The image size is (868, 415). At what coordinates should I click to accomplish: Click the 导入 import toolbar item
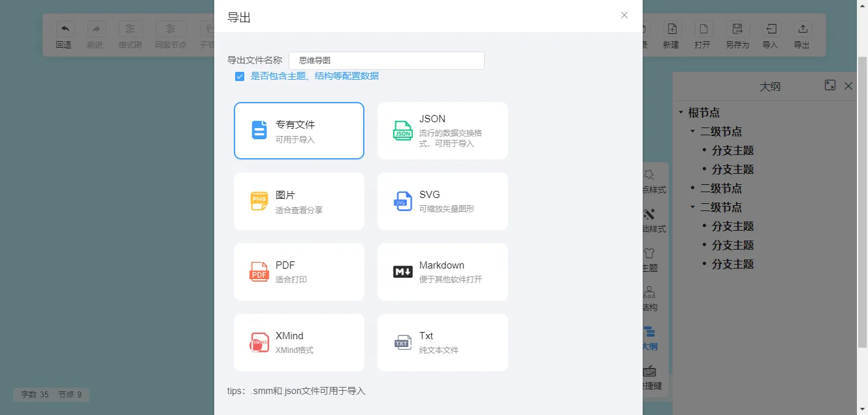[771, 35]
